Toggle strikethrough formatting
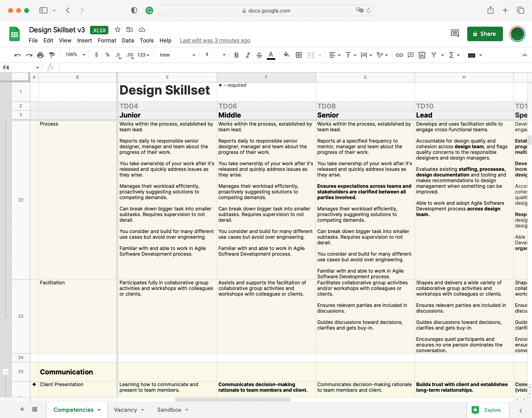532x418 pixels. (x=259, y=55)
